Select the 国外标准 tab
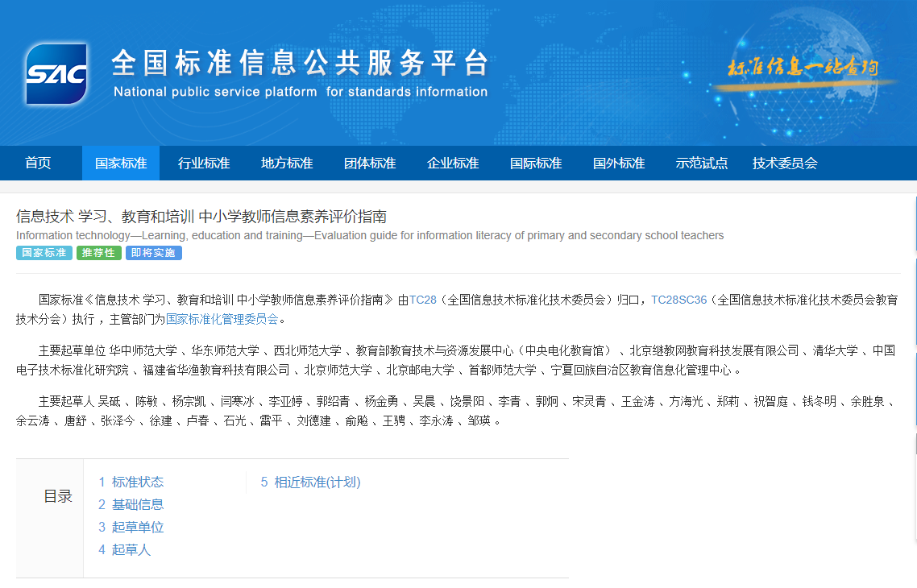 pyautogui.click(x=619, y=164)
